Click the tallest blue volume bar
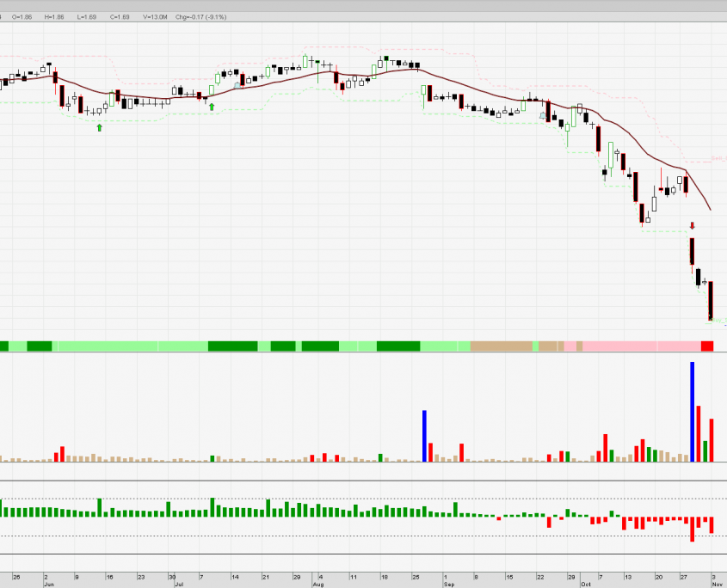 [x=692, y=412]
